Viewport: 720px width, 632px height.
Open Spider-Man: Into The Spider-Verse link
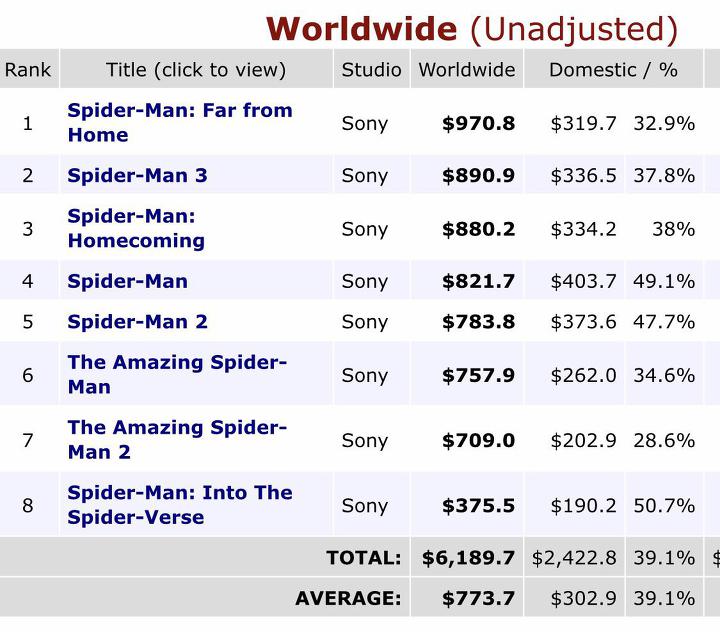pos(179,504)
